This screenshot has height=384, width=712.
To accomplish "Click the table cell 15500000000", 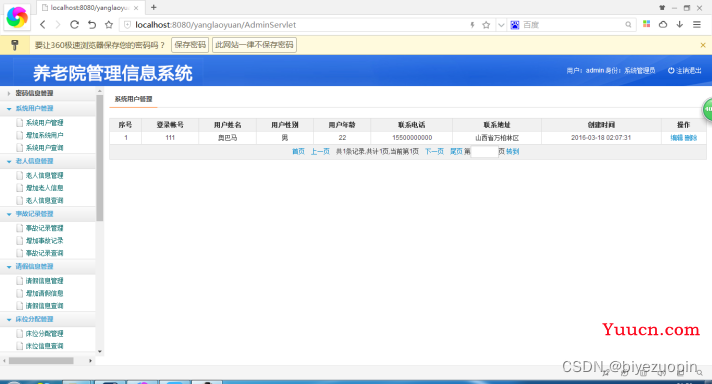I will pyautogui.click(x=412, y=138).
